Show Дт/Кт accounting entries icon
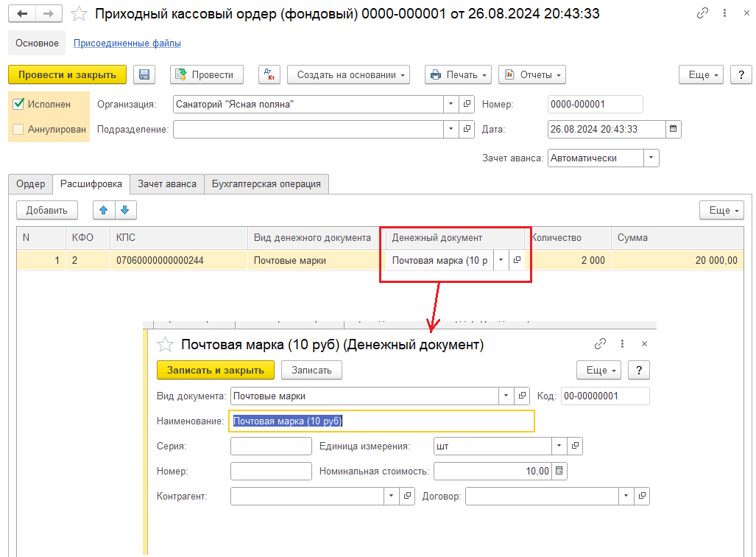Screen dimensions: 756x557 pos(269,75)
